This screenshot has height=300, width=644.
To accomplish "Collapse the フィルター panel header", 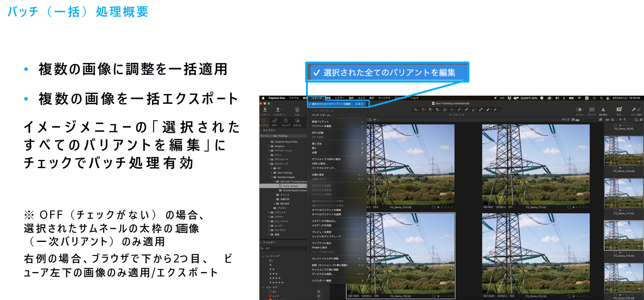I will click(262, 242).
